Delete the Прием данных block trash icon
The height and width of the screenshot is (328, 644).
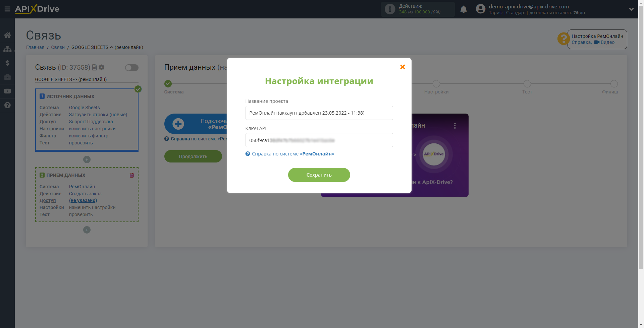point(132,175)
